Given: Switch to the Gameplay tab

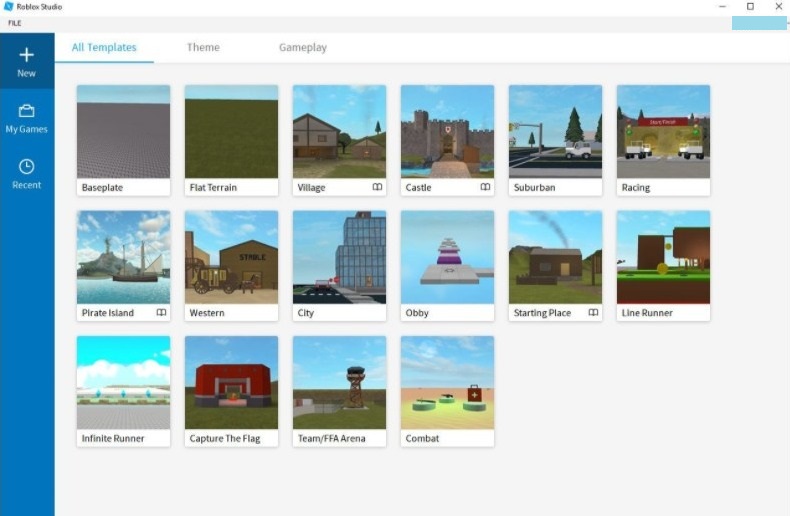Looking at the screenshot, I should point(302,47).
